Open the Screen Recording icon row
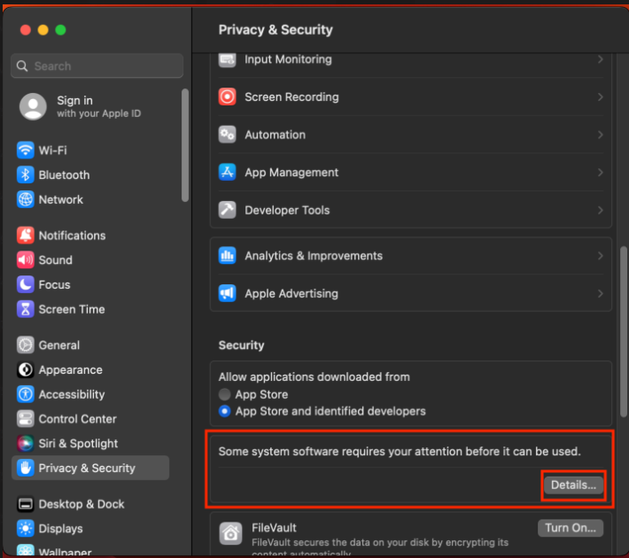 (228, 97)
